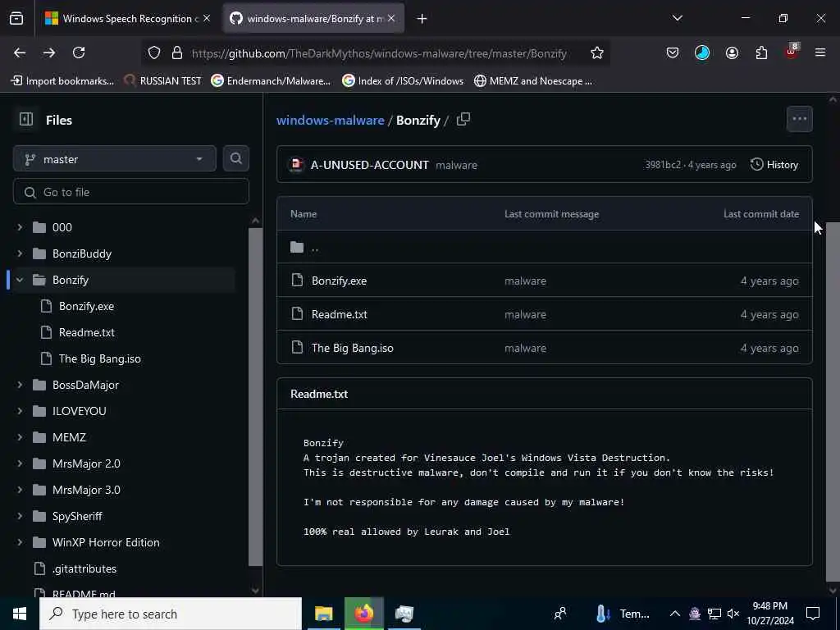Image resolution: width=840 pixels, height=630 pixels.
Task: Go to parent directory row
Action: click(x=545, y=247)
